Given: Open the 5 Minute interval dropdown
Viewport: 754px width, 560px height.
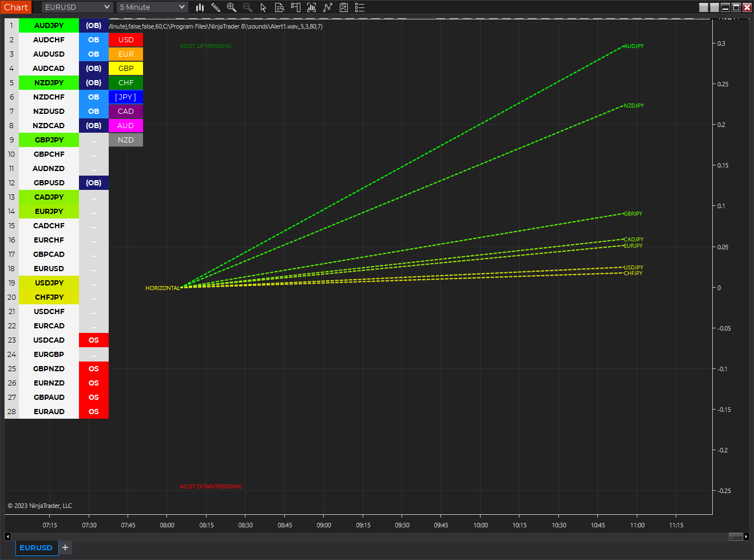Looking at the screenshot, I should (152, 7).
